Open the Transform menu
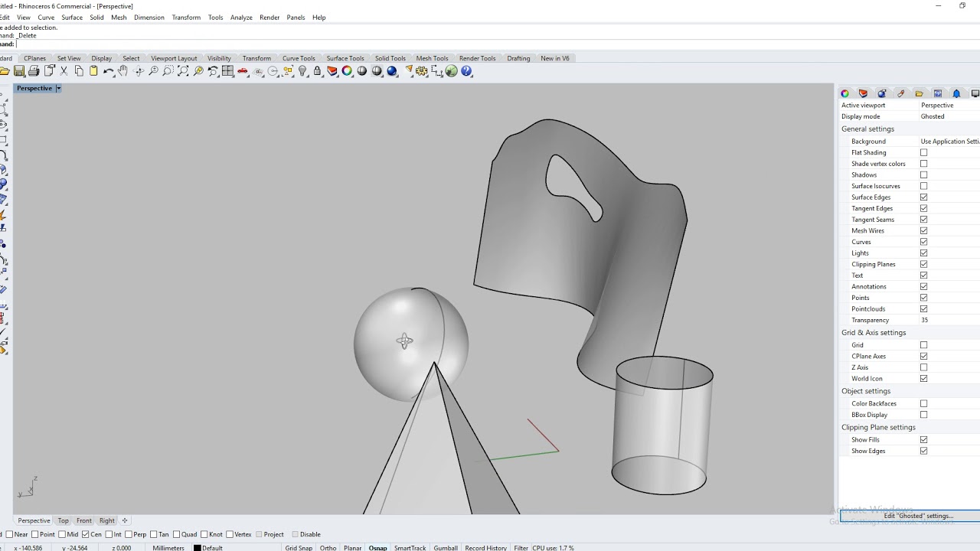Screen dimensions: 980x551 tap(186, 18)
